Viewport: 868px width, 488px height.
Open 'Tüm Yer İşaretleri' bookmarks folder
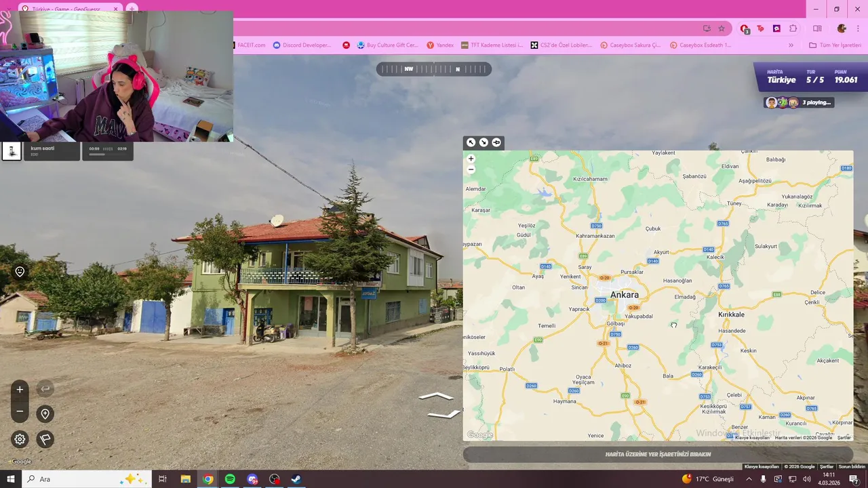[835, 45]
